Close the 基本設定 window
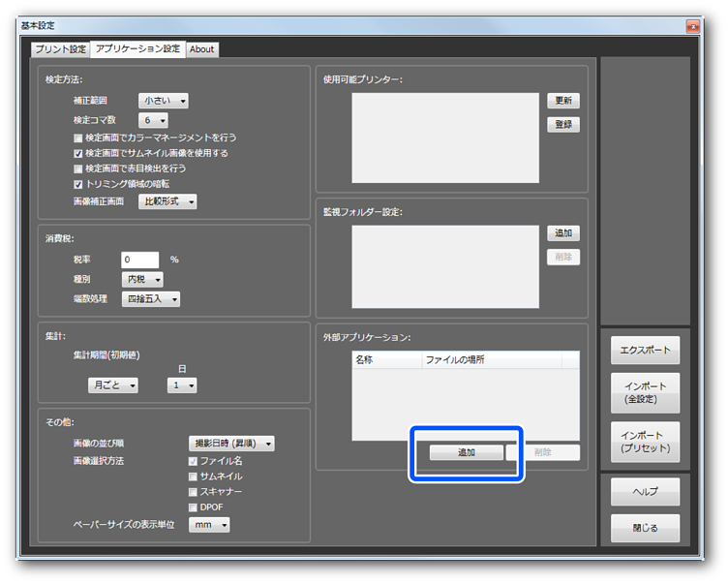The image size is (728, 584). (x=692, y=27)
